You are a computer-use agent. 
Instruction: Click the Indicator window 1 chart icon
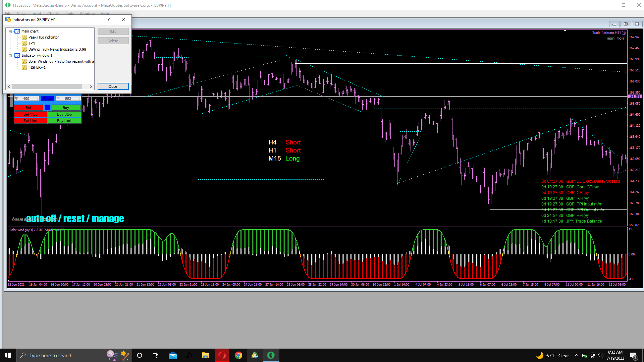(x=17, y=55)
